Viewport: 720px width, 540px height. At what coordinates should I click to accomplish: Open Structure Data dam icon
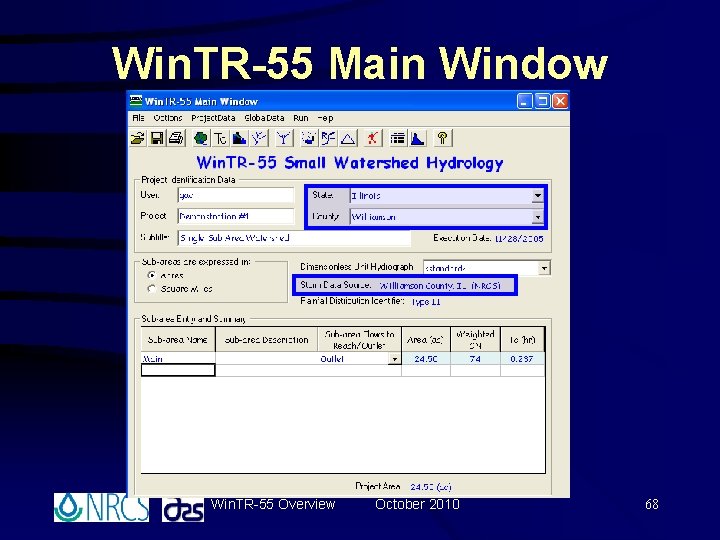(239, 138)
